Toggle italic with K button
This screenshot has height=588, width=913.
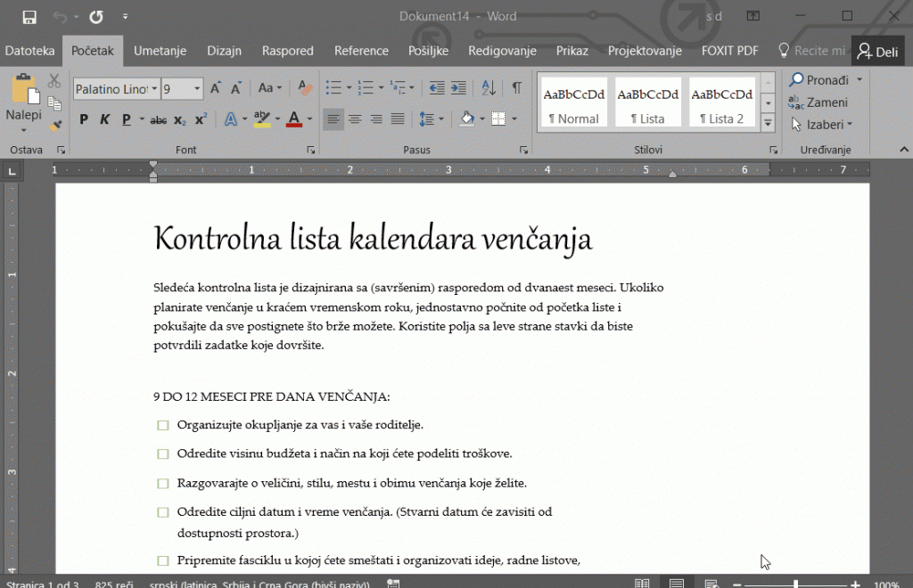105,119
